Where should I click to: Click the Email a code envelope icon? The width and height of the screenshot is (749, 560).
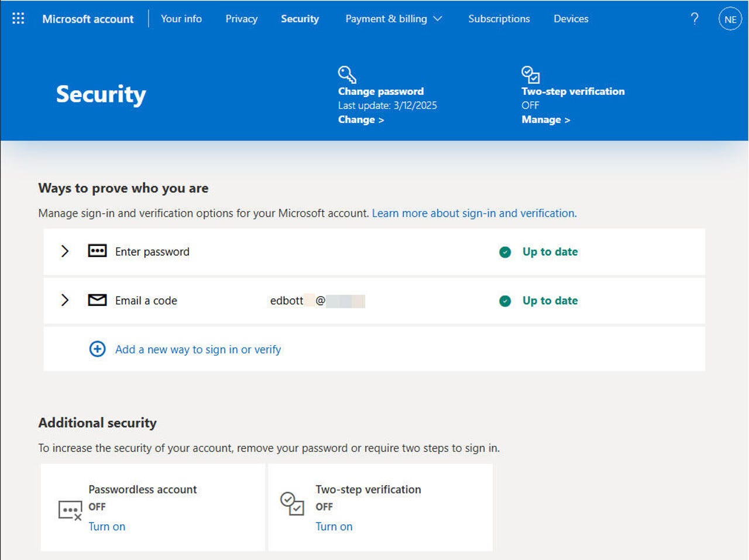97,300
